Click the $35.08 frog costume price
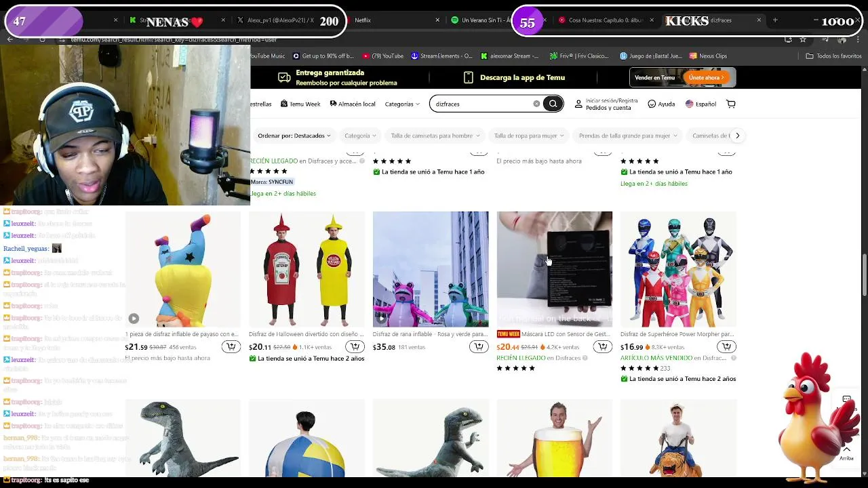Screen dimensions: 868x488 pos(384,347)
